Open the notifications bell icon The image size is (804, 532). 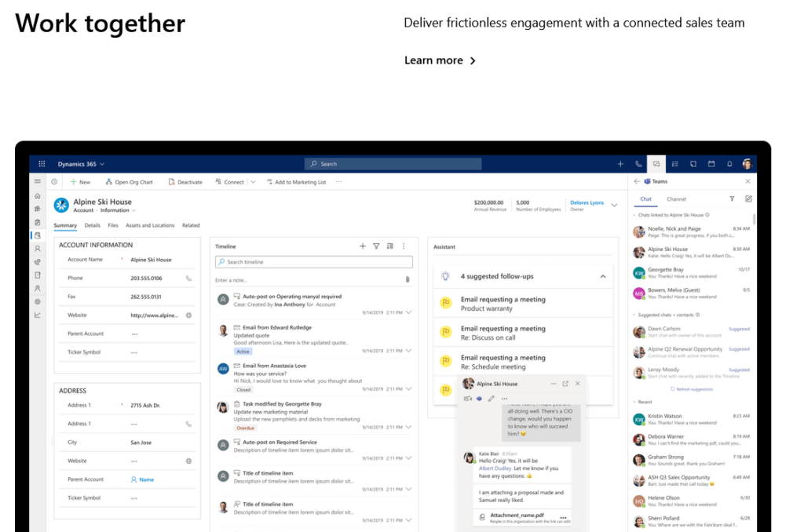pyautogui.click(x=729, y=164)
